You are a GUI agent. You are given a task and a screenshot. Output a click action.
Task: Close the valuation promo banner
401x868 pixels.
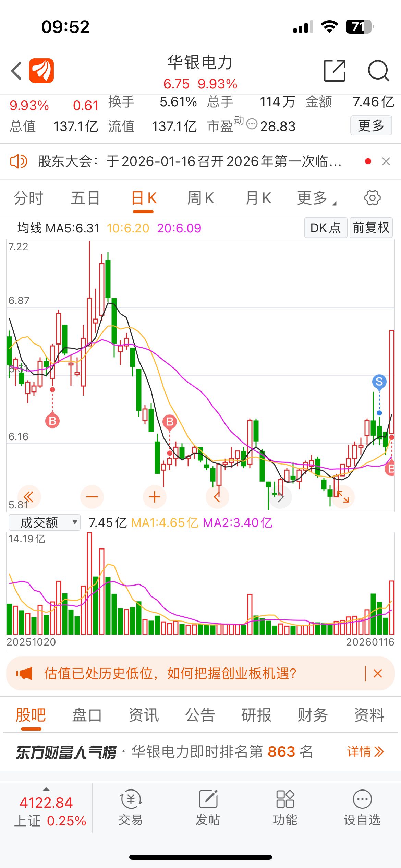tap(378, 673)
